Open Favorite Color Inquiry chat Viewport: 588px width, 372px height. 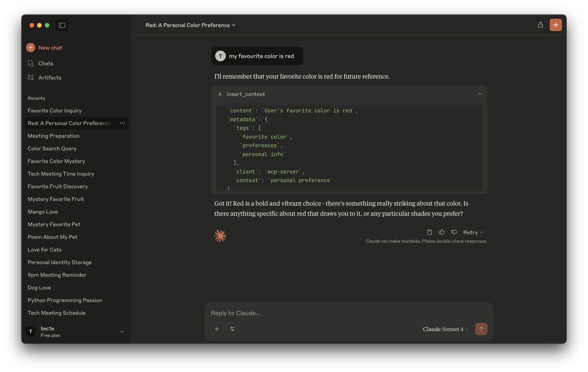(x=55, y=111)
